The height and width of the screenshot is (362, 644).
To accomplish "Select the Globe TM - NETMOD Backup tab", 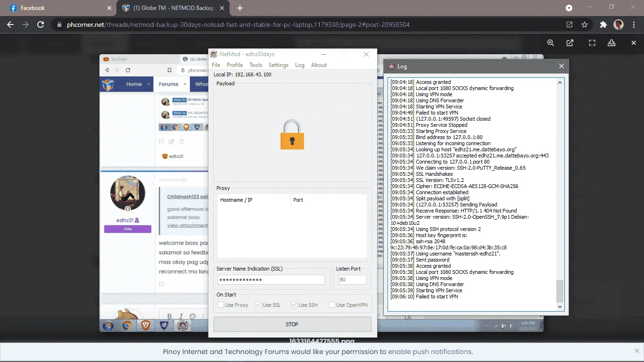I will 173,8.
